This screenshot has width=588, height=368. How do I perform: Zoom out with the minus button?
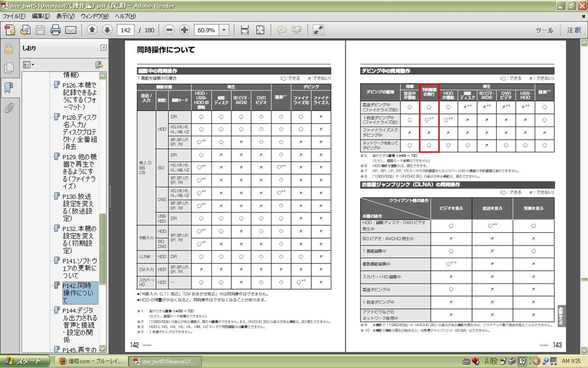169,30
